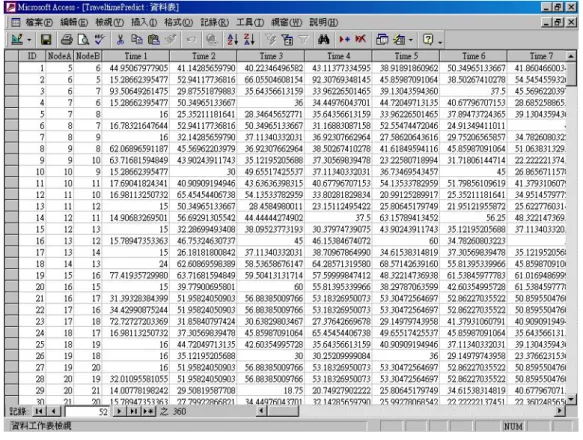This screenshot has height=440, width=583.
Task: Open the 格式(O) menu
Action: 178,22
